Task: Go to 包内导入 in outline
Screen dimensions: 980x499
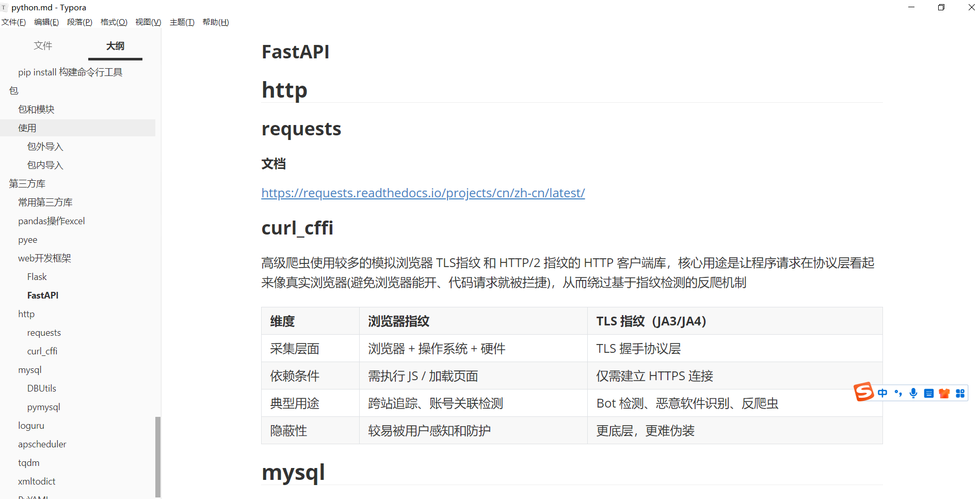Action: tap(45, 165)
